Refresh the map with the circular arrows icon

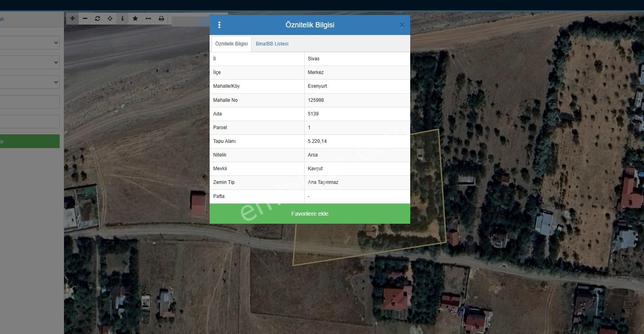(x=98, y=19)
